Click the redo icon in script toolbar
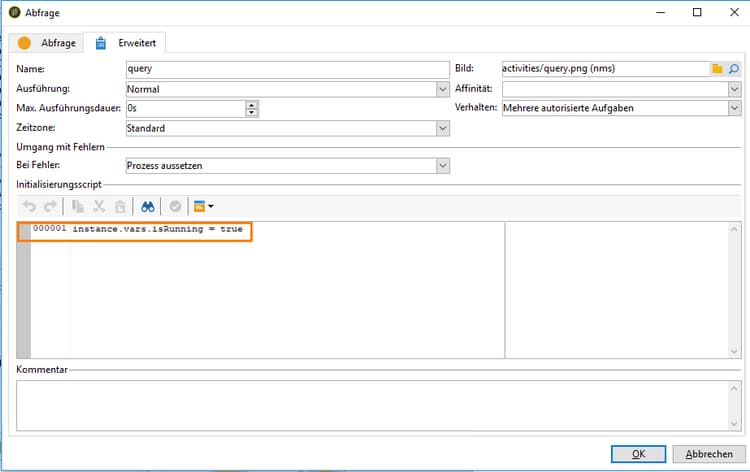The height and width of the screenshot is (472, 750). [x=50, y=207]
